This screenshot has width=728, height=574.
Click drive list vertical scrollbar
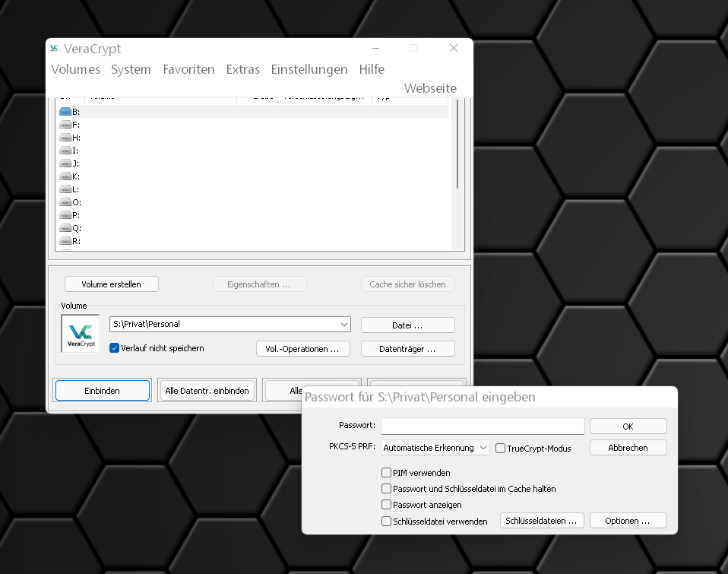pos(457,144)
